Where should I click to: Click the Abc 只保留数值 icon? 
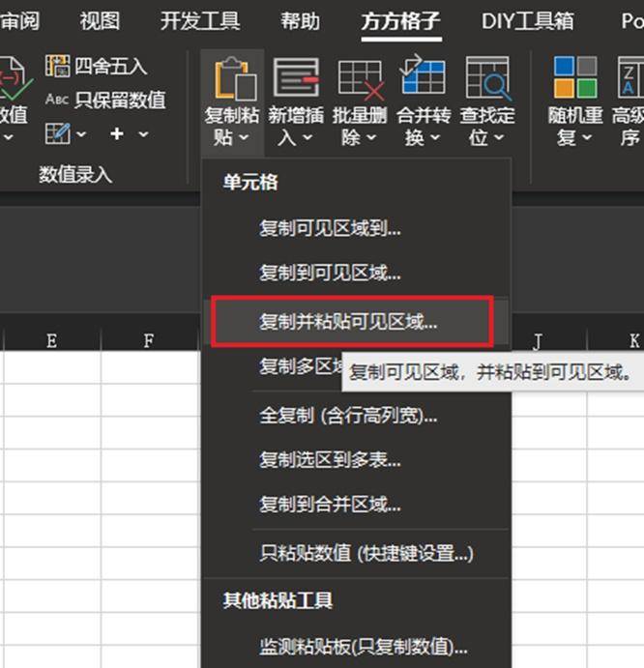click(x=57, y=100)
